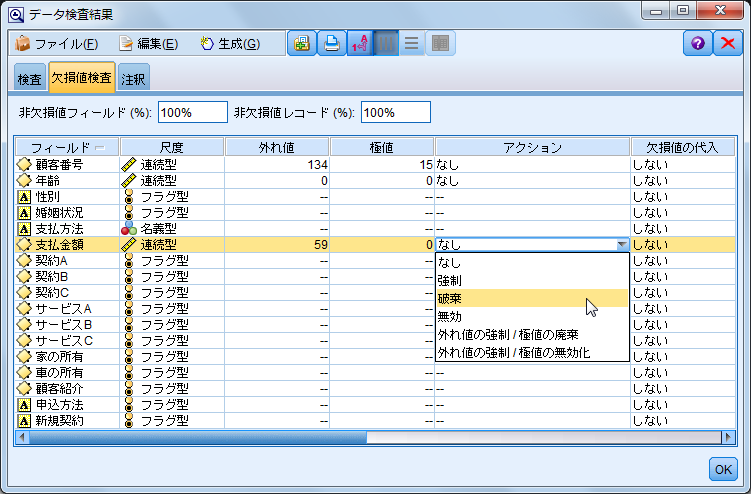This screenshot has width=751, height=494.
Task: Click the 顧客番号 field name
Action: pyautogui.click(x=59, y=164)
